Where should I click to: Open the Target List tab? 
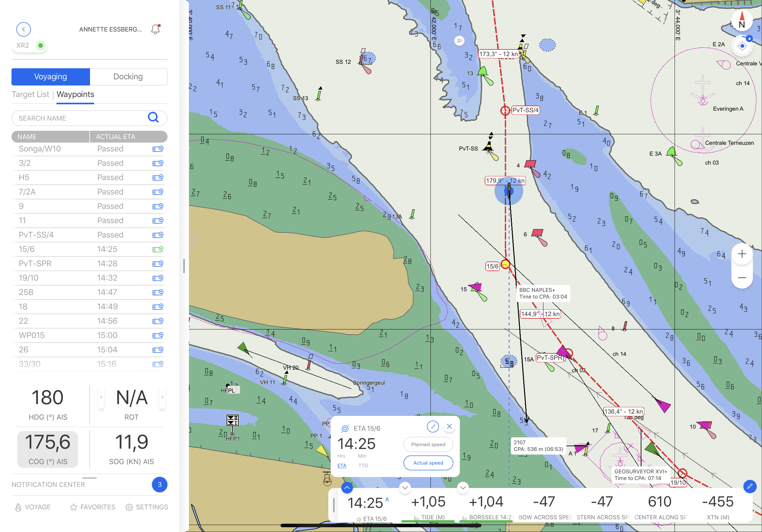pyautogui.click(x=30, y=94)
